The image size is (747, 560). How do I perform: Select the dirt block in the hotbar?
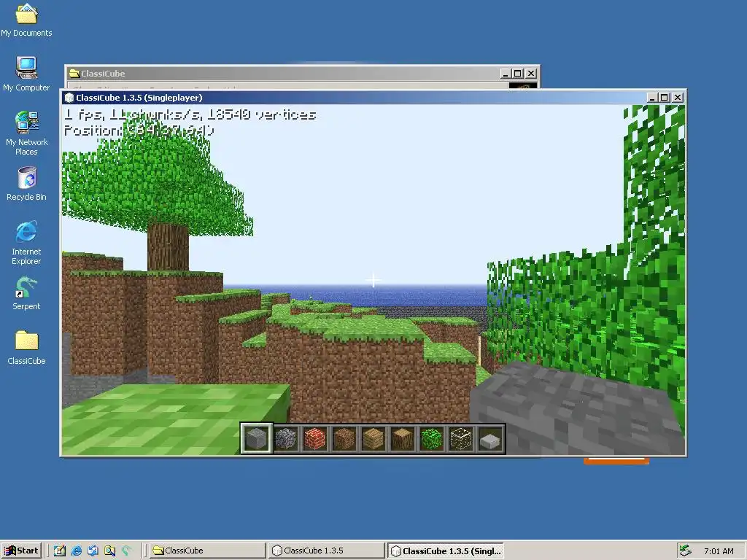point(344,438)
